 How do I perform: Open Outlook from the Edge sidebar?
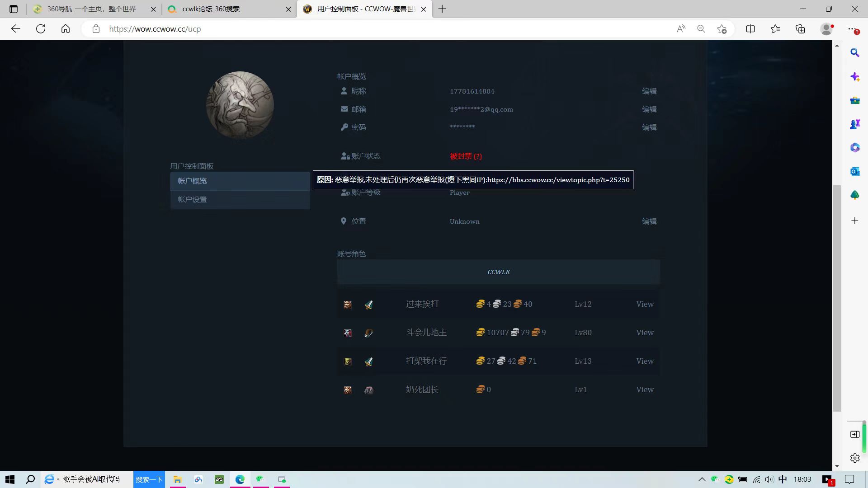(855, 171)
